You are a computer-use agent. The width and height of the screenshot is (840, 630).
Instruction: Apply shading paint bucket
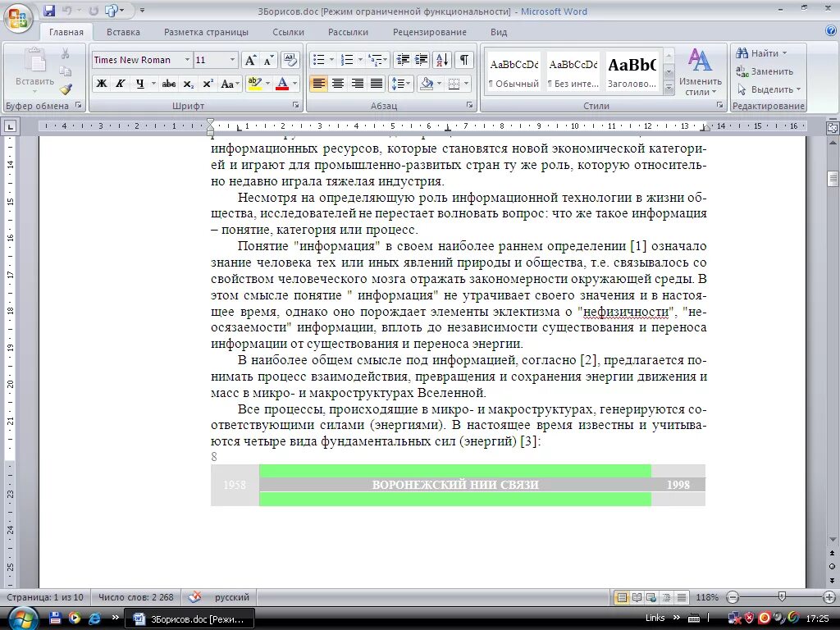coord(427,84)
